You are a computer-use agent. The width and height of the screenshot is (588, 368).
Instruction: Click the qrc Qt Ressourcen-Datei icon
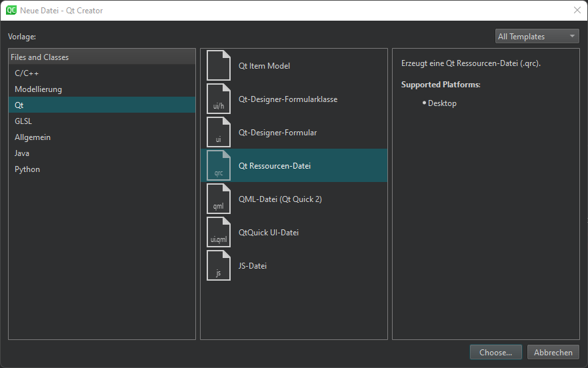(219, 165)
